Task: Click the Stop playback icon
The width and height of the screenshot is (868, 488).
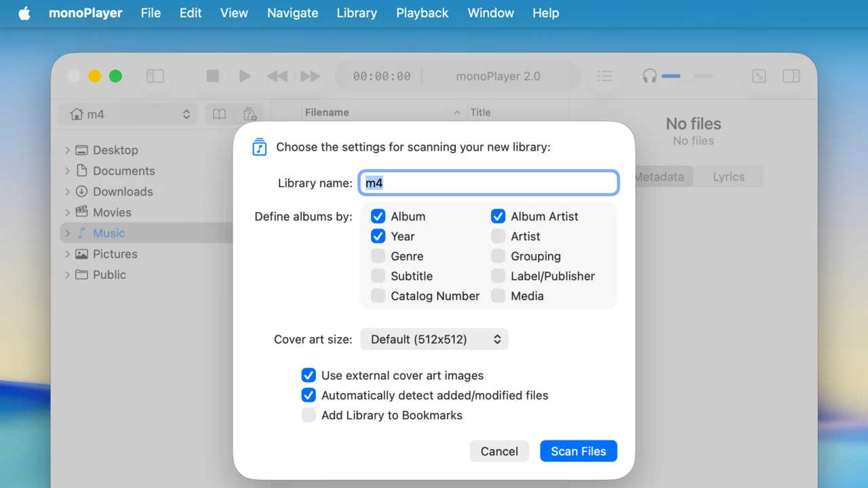Action: point(212,76)
